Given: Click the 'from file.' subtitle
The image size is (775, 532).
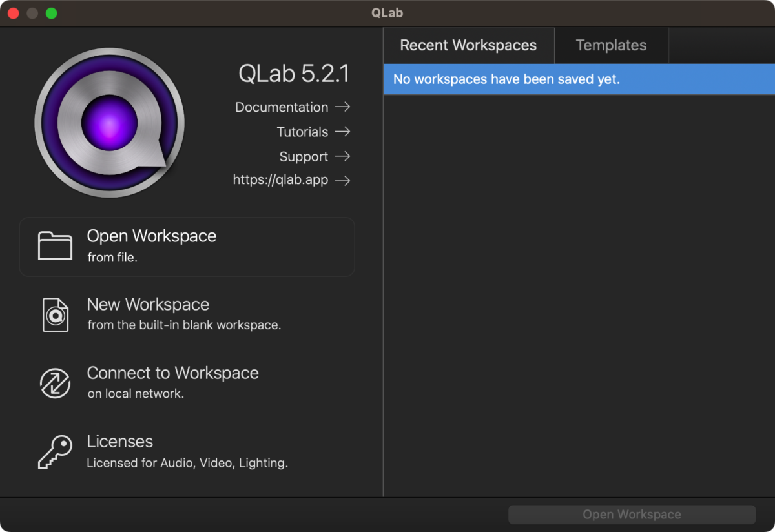Looking at the screenshot, I should 112,258.
